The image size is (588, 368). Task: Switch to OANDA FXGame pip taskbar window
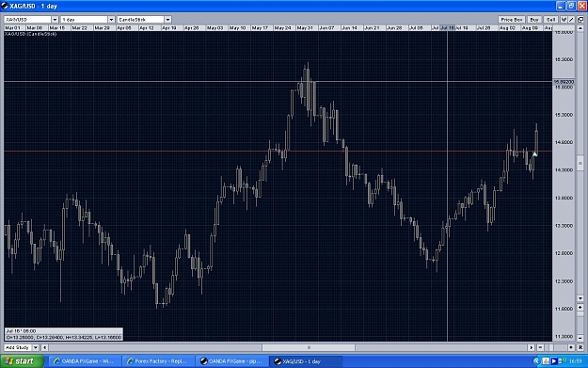click(x=231, y=361)
